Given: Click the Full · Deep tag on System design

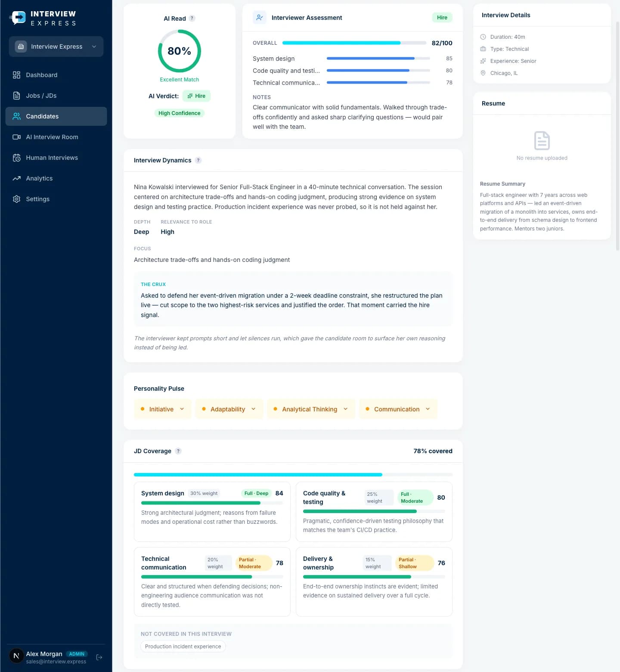Looking at the screenshot, I should click(256, 494).
